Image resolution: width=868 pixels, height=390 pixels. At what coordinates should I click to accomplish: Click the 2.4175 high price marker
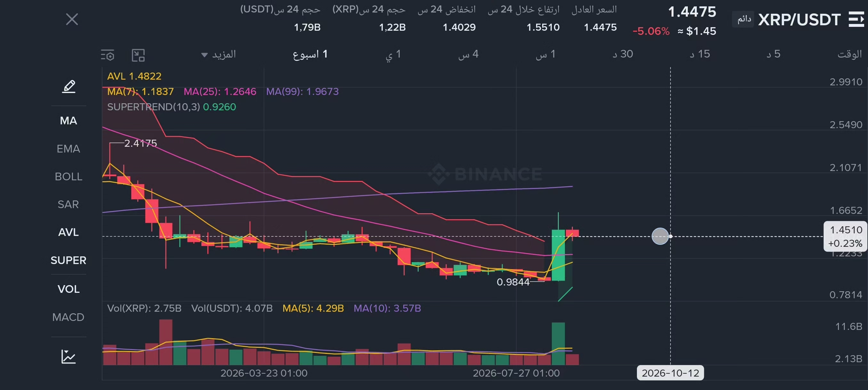point(141,143)
